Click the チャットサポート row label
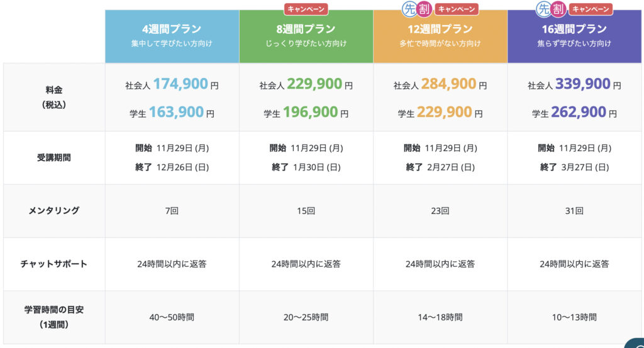This screenshot has height=348, width=644. 54,264
